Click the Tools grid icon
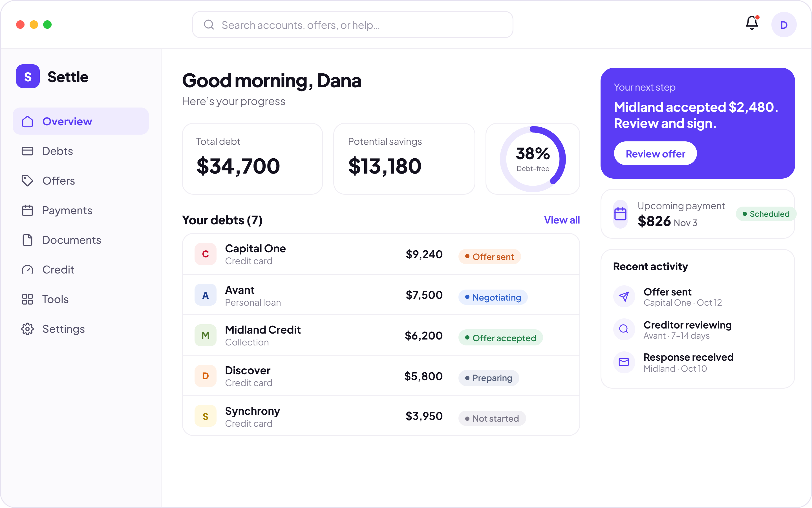 pyautogui.click(x=28, y=299)
